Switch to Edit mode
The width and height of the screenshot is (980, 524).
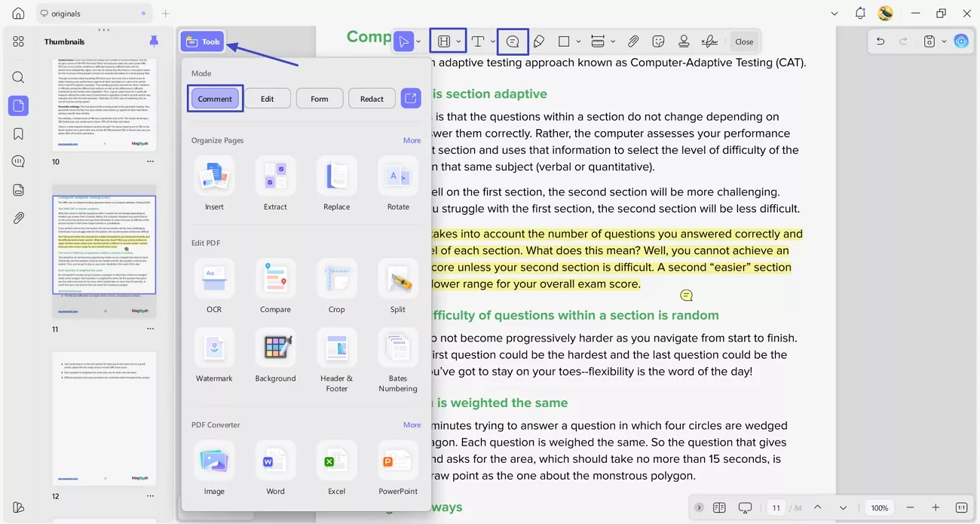click(x=268, y=98)
